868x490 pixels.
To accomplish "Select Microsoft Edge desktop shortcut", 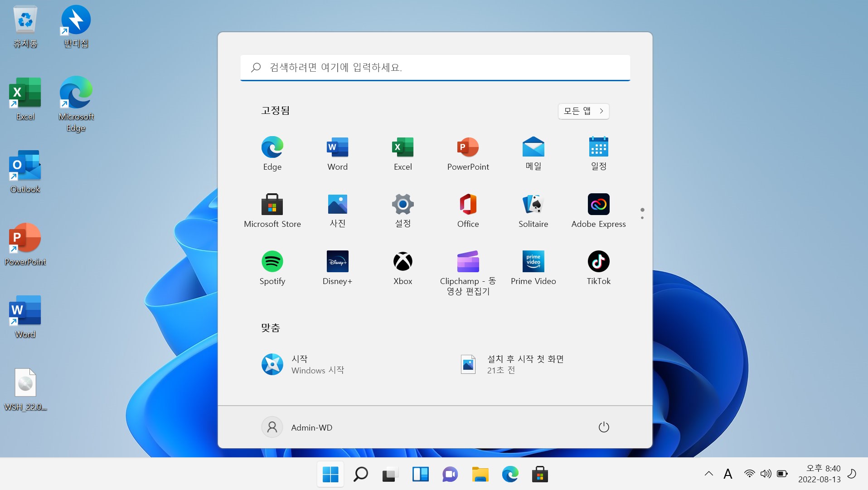I will pos(76,104).
